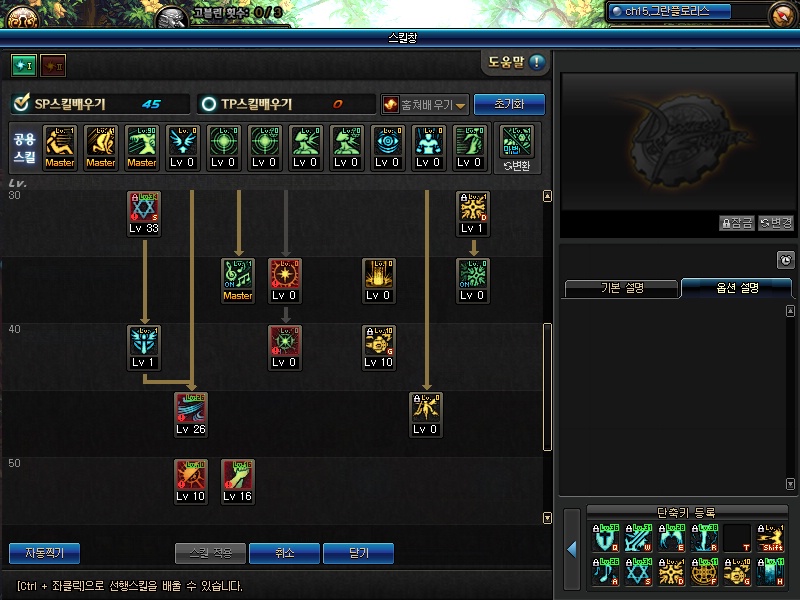Switch to the 기본 설명 tab
Viewport: 800px width, 600px height.
tap(622, 288)
